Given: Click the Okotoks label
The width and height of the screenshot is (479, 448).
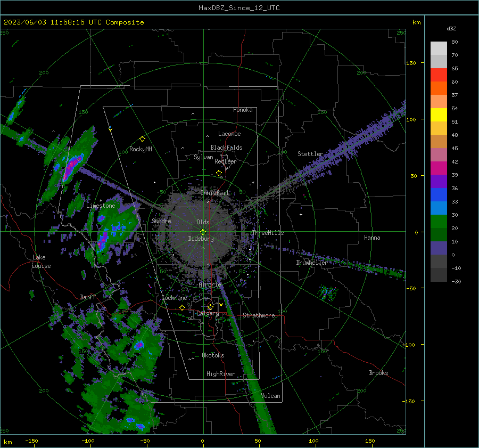Looking at the screenshot, I should tap(213, 355).
